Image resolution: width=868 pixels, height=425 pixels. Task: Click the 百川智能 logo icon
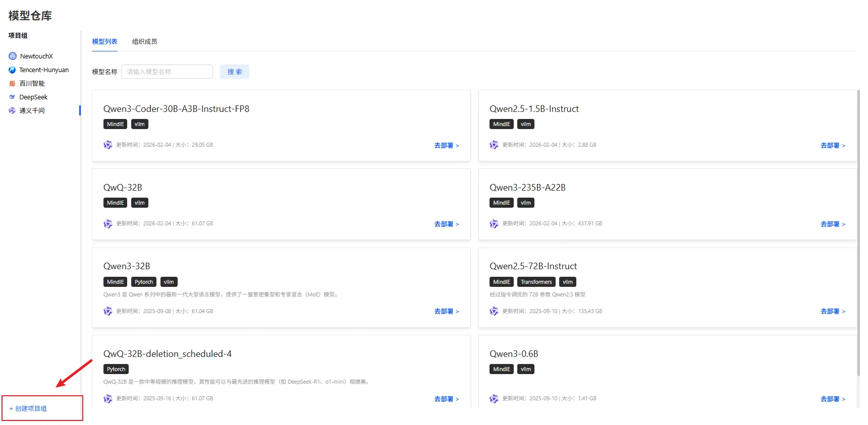point(12,83)
